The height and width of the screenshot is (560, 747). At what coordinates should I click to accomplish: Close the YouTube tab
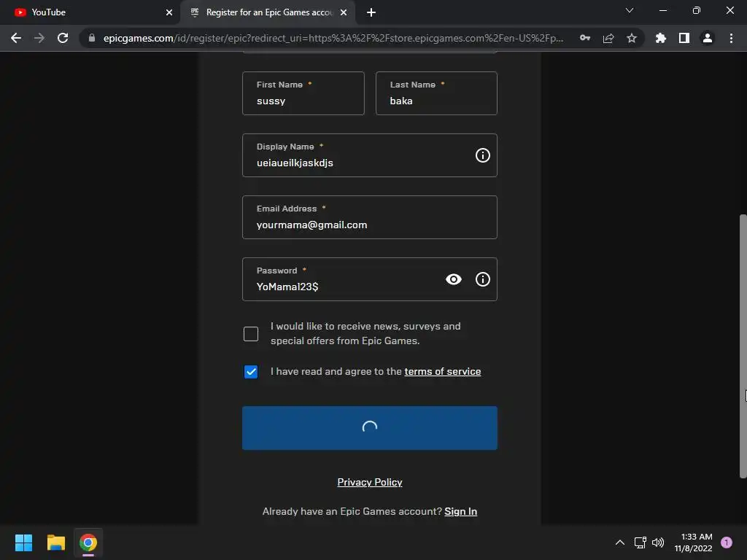point(169,12)
